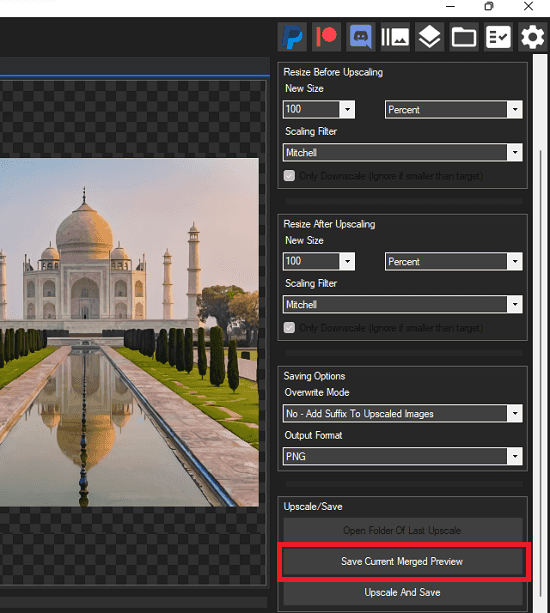Open the Overwrite Mode dropdown

[x=403, y=414]
